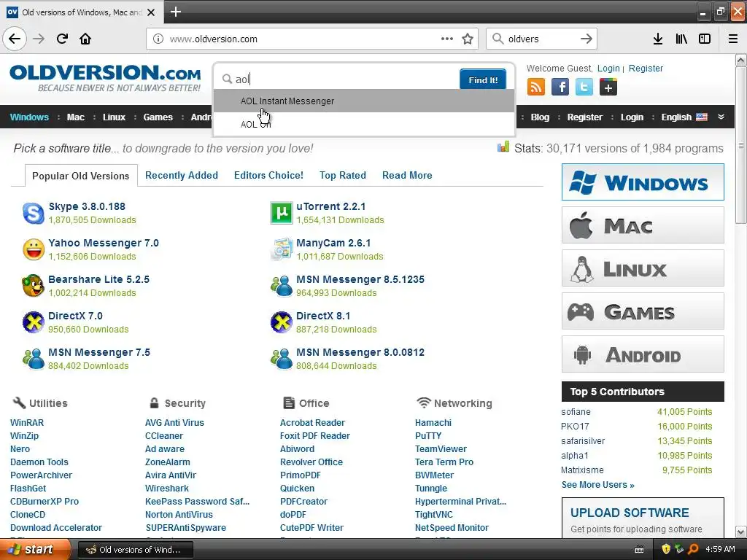Open Read More tab

pos(407,175)
